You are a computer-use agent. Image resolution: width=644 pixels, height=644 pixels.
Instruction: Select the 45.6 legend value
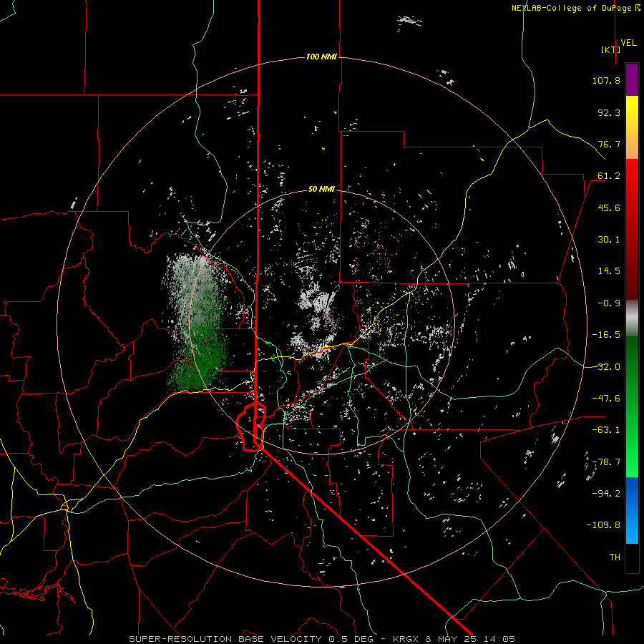tap(609, 208)
